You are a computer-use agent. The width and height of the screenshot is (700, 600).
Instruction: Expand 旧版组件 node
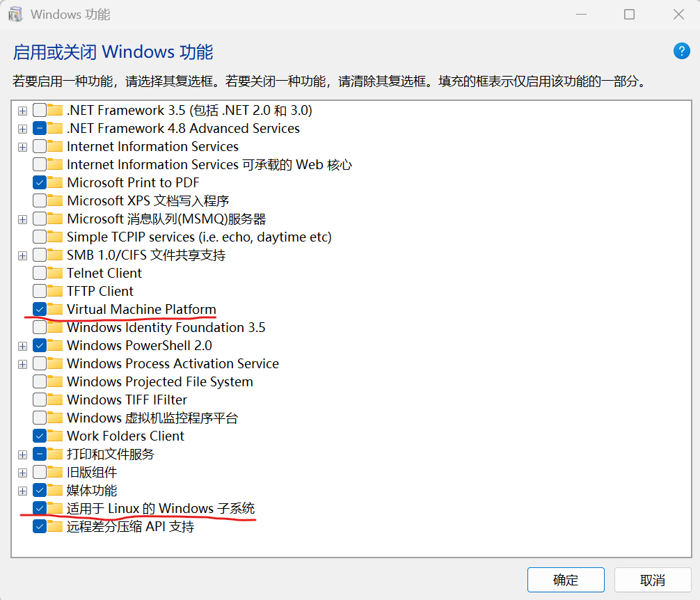tap(22, 473)
